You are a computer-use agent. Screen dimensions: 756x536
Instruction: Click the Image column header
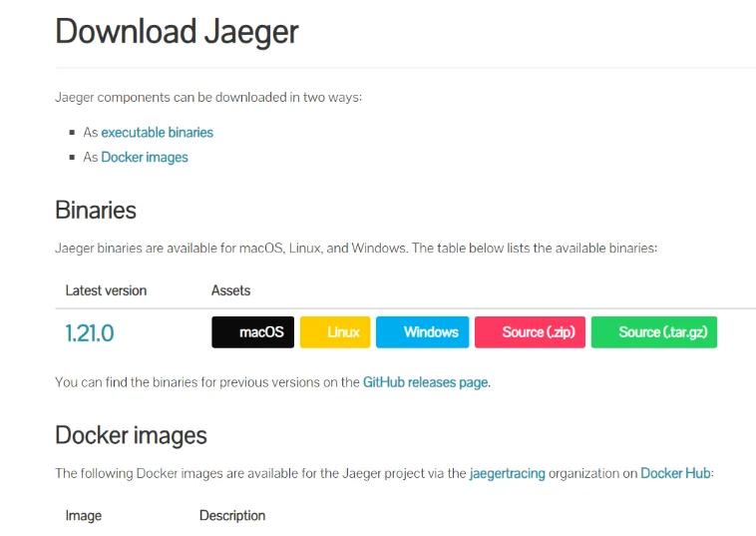(x=84, y=516)
